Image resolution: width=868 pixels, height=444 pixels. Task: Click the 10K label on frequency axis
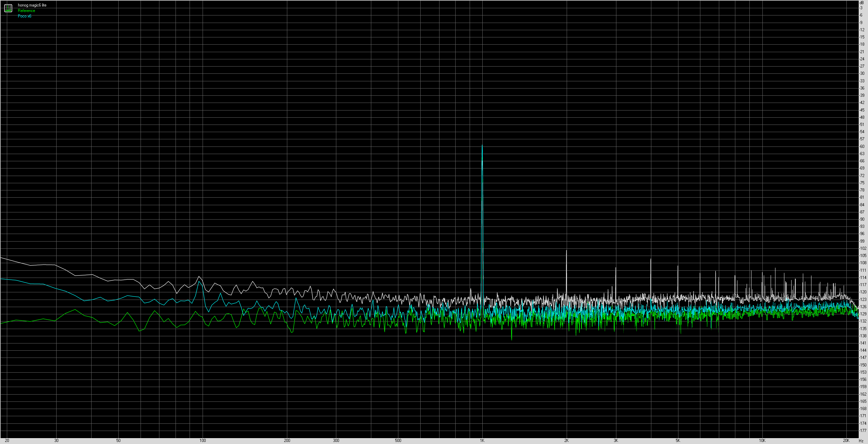(x=762, y=441)
